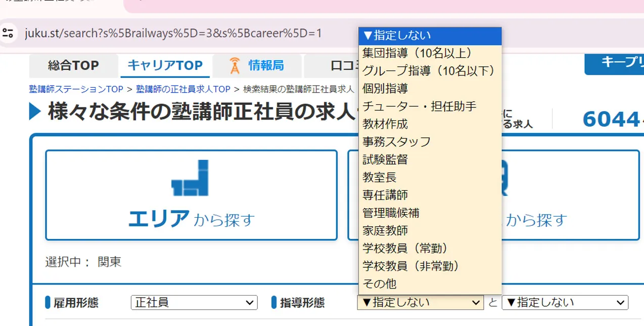Select 集団指導（10名以上） from the list

417,53
